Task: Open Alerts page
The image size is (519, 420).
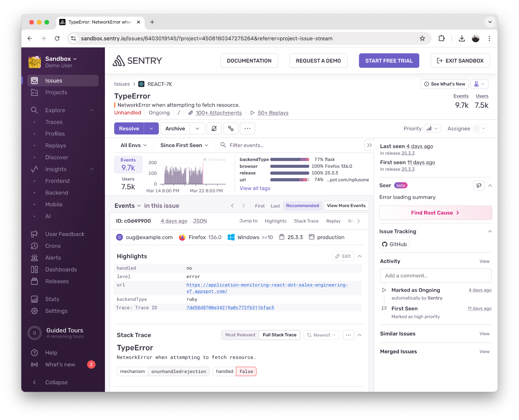Action: (x=63, y=258)
